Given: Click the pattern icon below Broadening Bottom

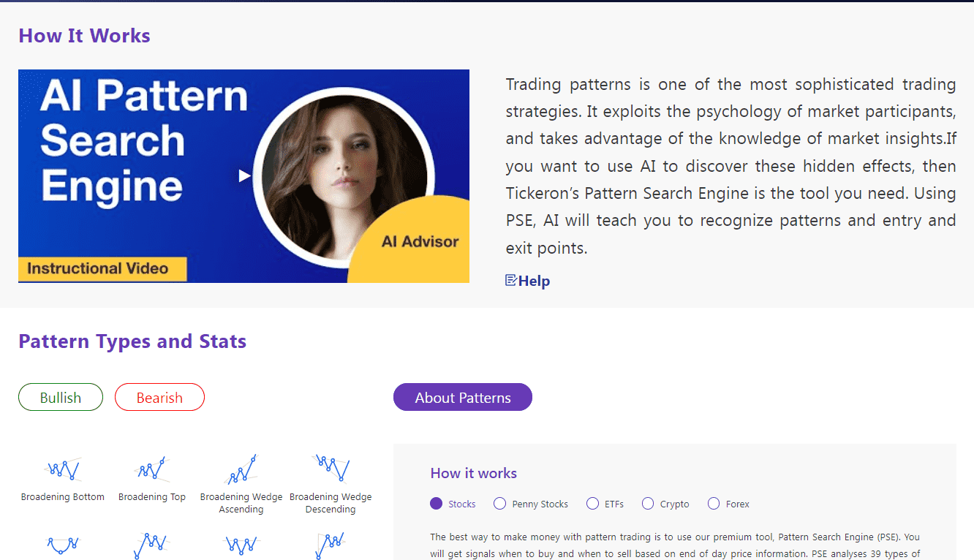Looking at the screenshot, I should click(x=63, y=545).
